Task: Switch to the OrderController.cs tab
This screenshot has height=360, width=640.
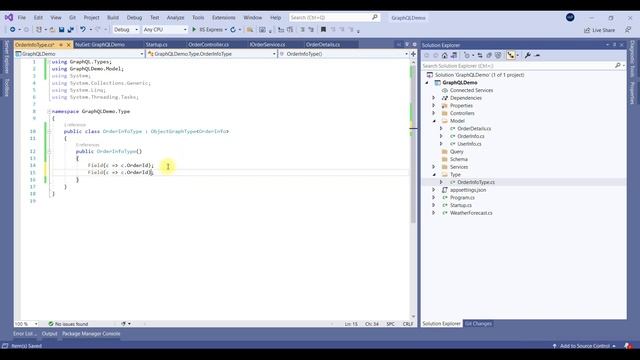Action: (x=209, y=44)
